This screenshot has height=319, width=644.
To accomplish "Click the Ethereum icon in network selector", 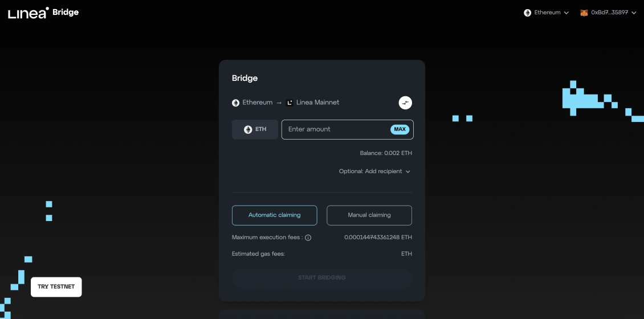I will 527,13.
